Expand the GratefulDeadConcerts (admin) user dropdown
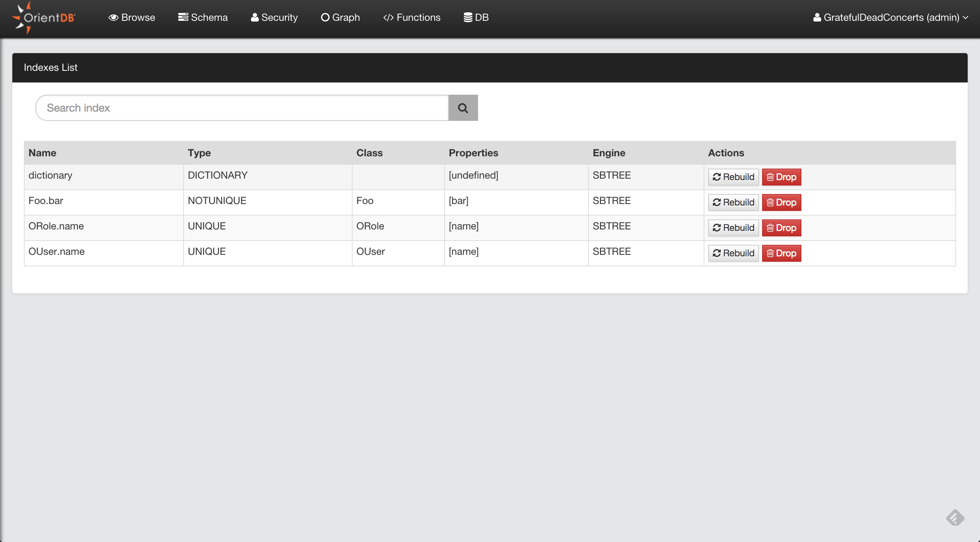Screen dimensions: 980x542 coord(890,18)
